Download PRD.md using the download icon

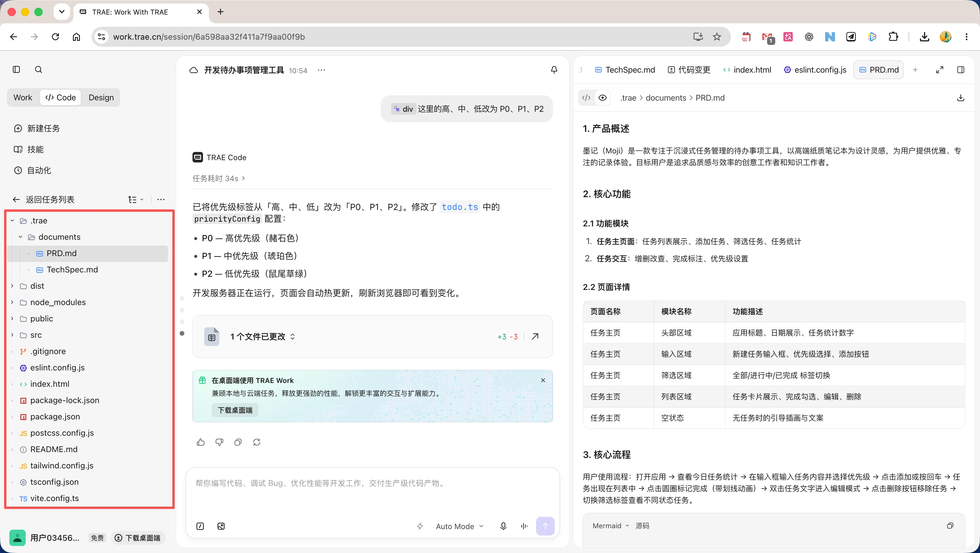click(960, 98)
